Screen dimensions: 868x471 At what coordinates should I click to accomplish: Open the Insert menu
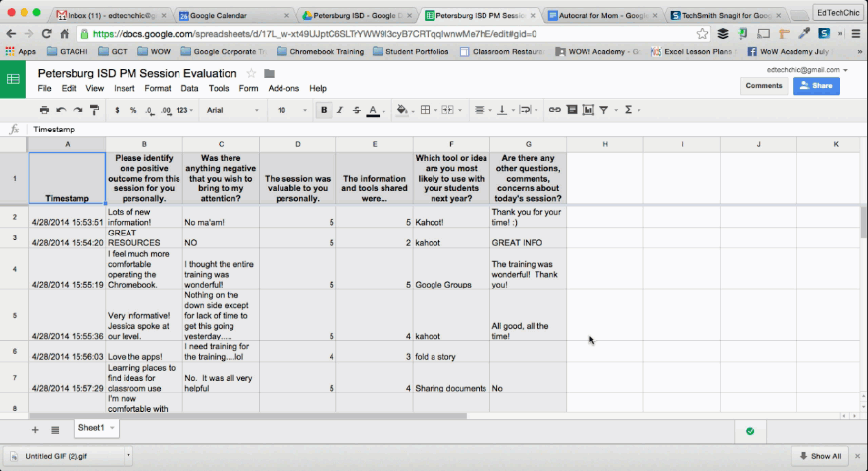click(x=125, y=88)
